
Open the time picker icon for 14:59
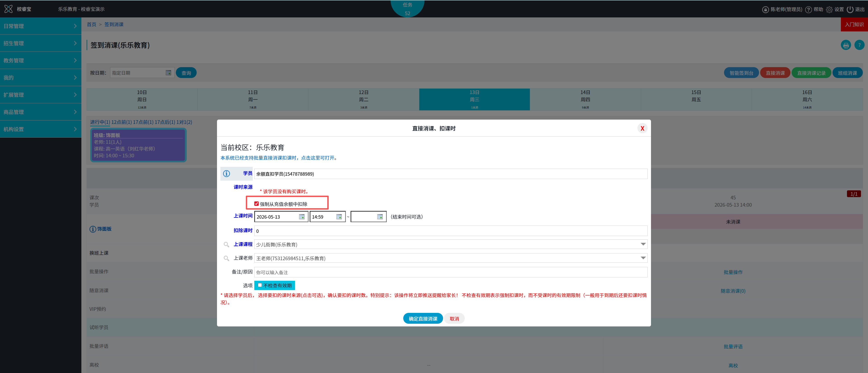[339, 217]
